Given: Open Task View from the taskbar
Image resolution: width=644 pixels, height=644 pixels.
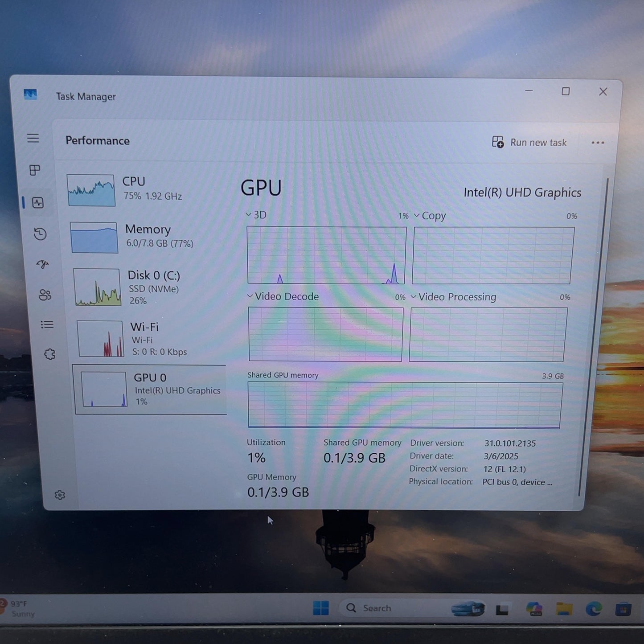Looking at the screenshot, I should pos(502,609).
